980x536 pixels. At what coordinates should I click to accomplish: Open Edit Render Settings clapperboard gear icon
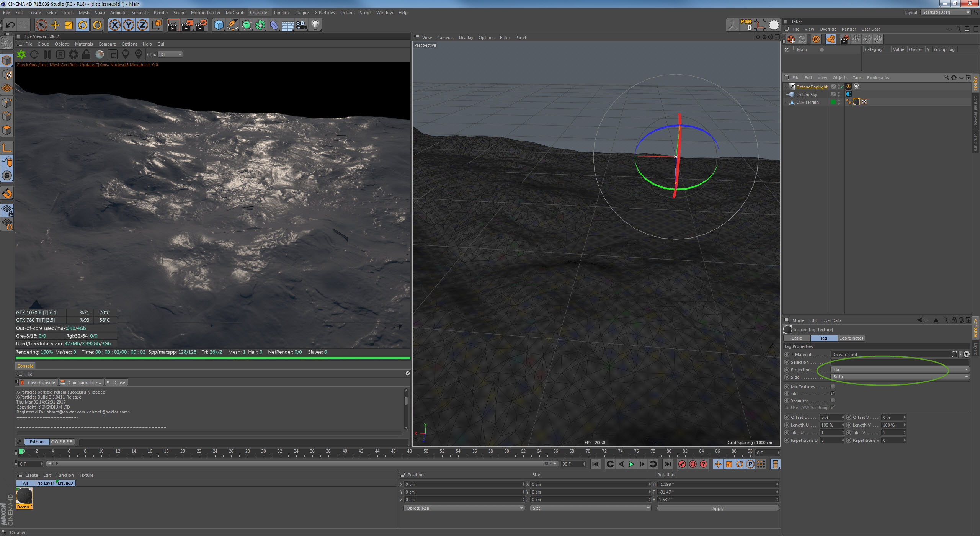[201, 25]
